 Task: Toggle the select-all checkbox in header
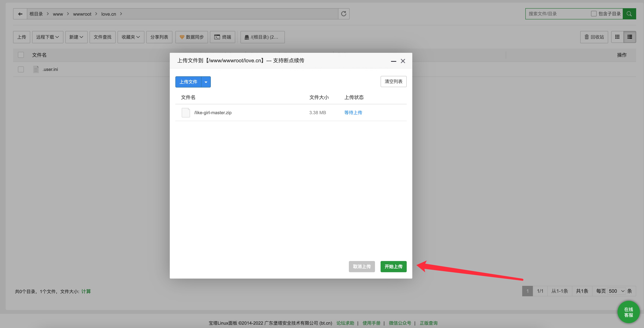coord(21,55)
